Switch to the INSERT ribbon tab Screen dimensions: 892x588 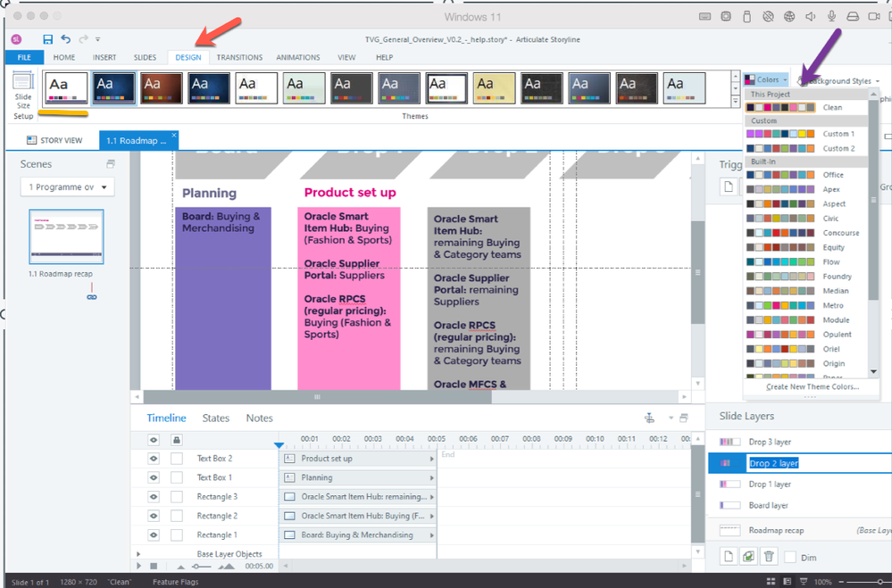coord(104,57)
